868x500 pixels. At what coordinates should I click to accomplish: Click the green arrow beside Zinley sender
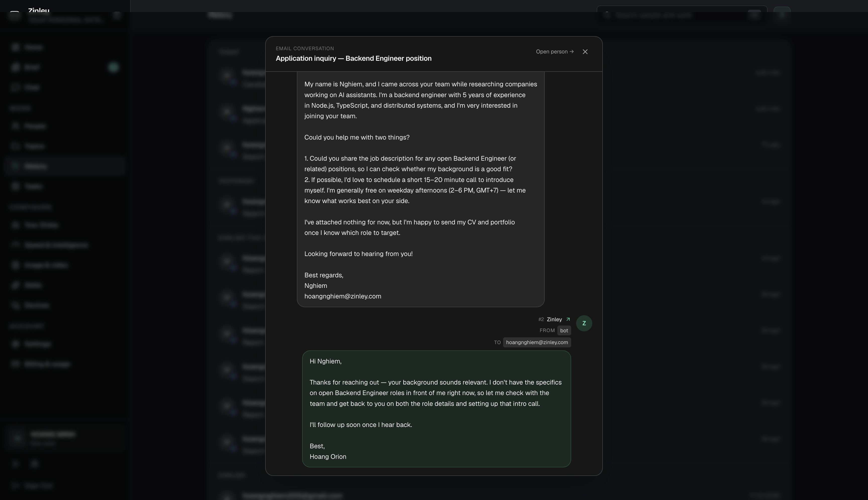(x=568, y=319)
